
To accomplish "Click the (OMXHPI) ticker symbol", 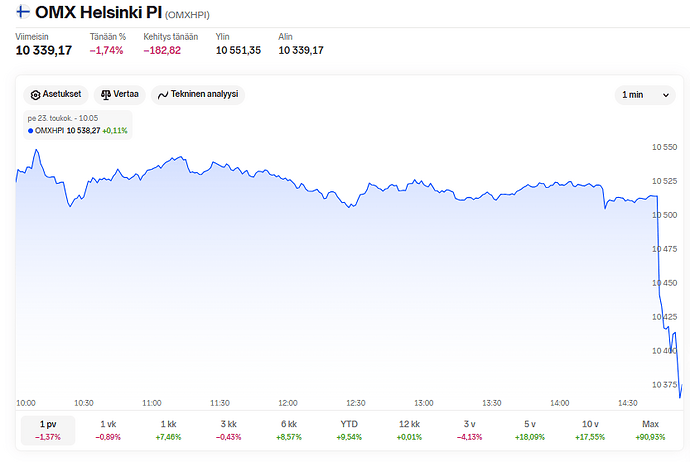I will pos(187,15).
